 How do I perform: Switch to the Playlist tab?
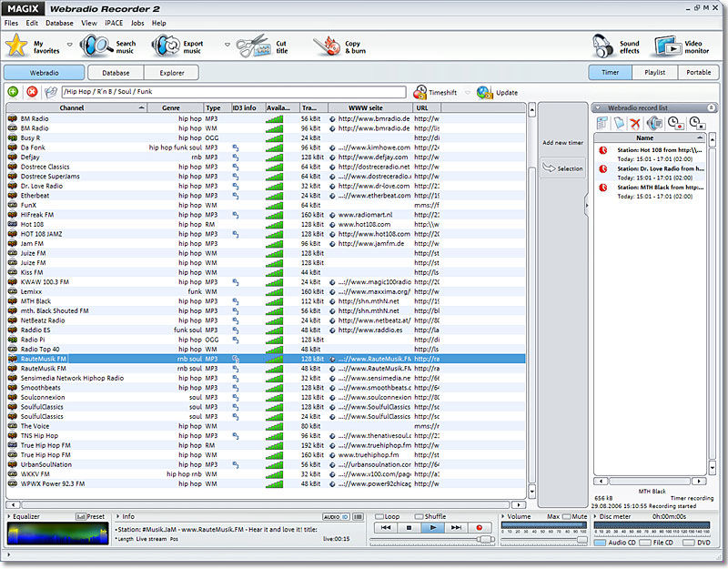point(654,73)
